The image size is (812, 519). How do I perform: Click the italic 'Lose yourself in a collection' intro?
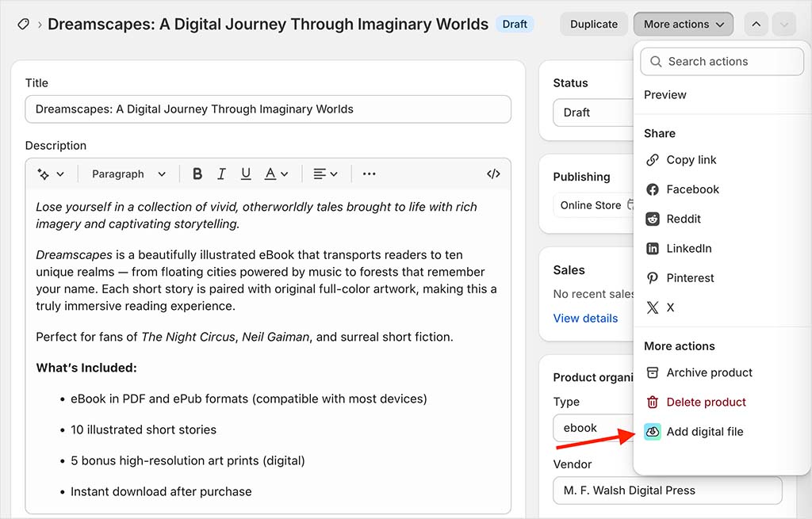coord(256,216)
